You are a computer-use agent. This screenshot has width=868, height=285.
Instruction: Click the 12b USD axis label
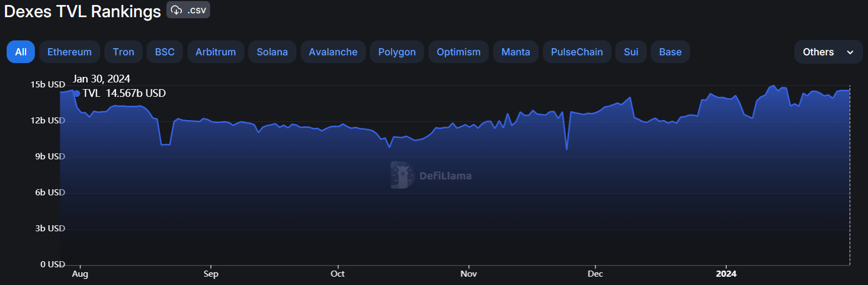pos(48,121)
